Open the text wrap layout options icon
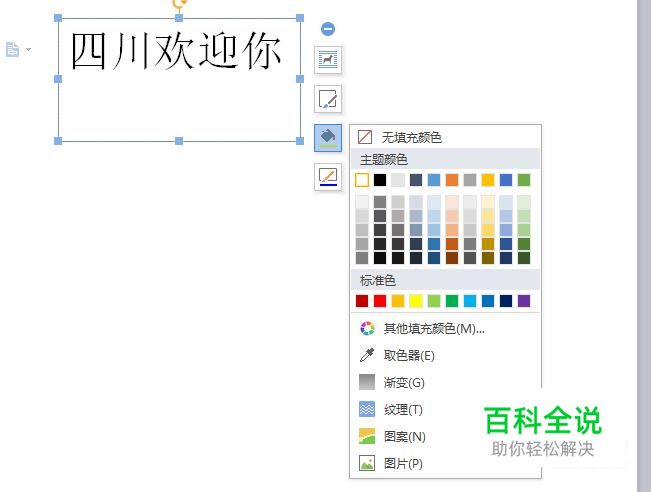 (328, 60)
